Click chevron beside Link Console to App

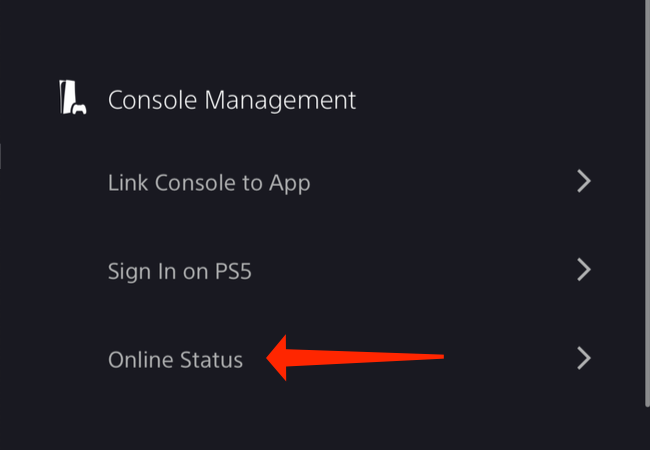pyautogui.click(x=585, y=181)
